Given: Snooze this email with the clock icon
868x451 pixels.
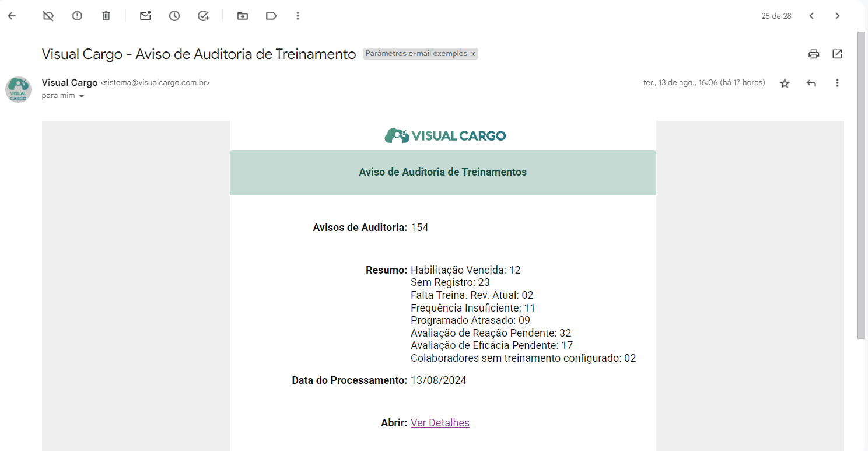Looking at the screenshot, I should pos(174,16).
